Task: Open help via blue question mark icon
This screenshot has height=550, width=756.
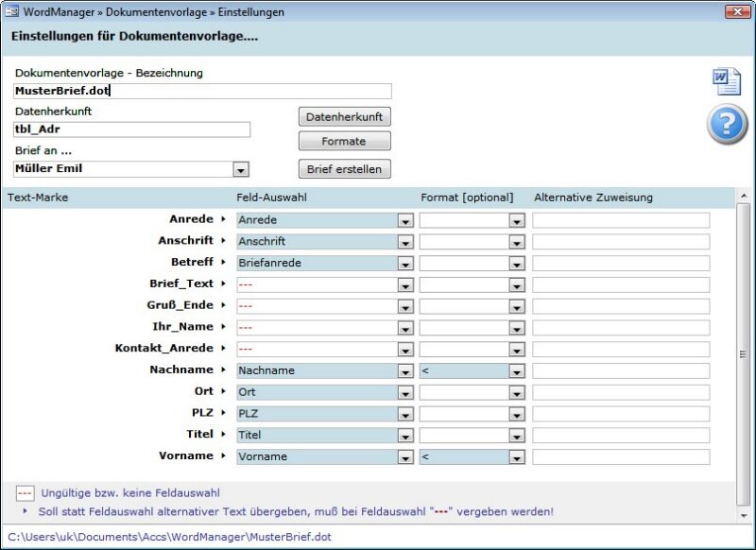Action: (727, 125)
